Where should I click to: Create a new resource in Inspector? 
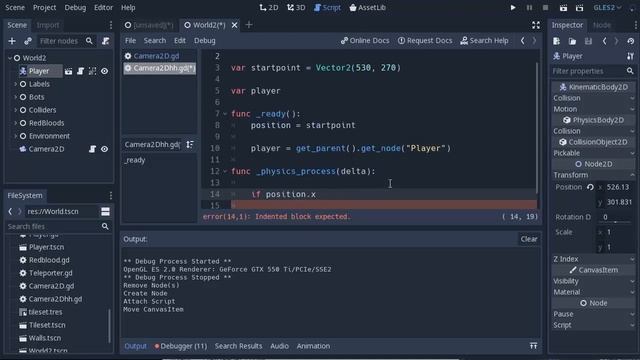556,41
